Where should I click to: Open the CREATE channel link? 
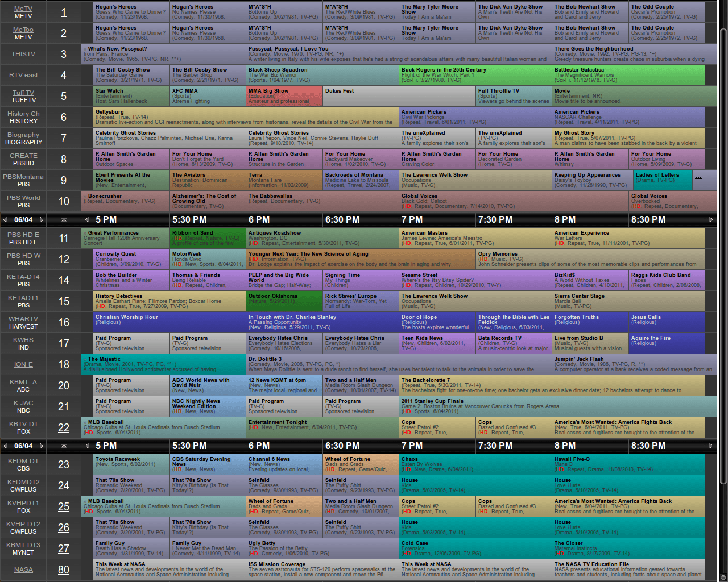pos(23,156)
